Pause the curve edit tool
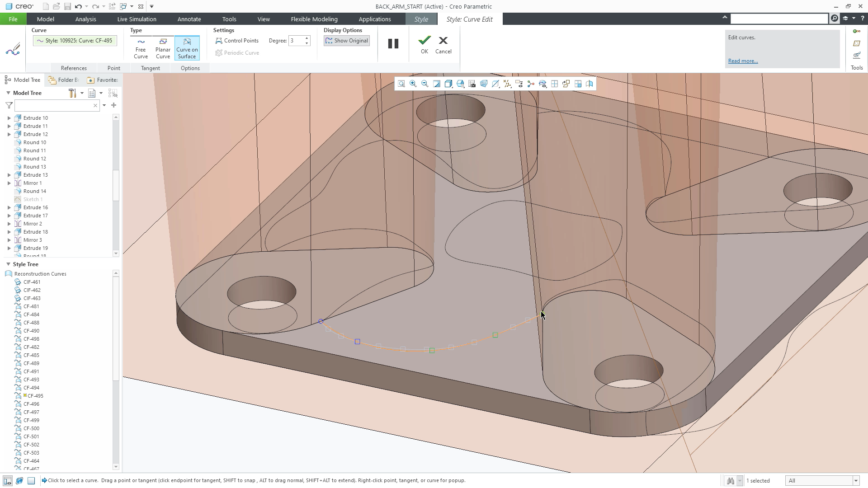The height and width of the screenshot is (488, 868). pyautogui.click(x=393, y=43)
